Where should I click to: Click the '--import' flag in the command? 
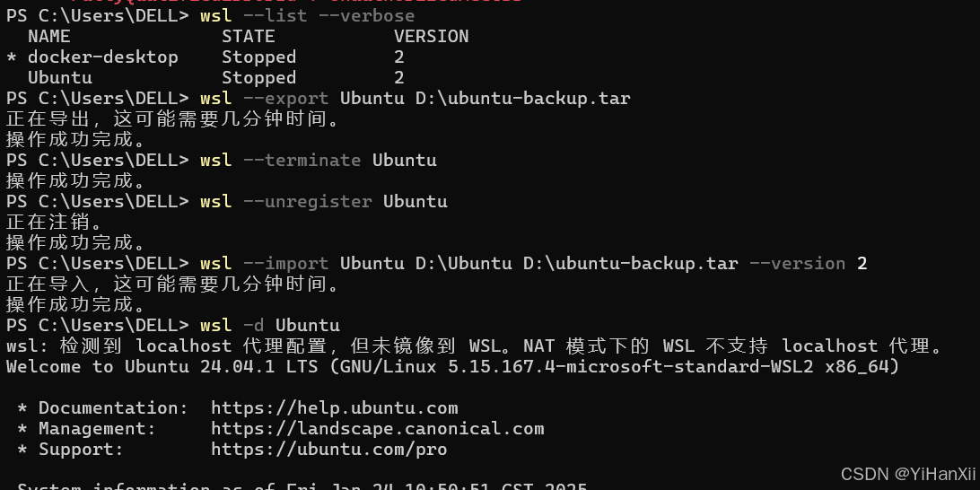point(285,263)
